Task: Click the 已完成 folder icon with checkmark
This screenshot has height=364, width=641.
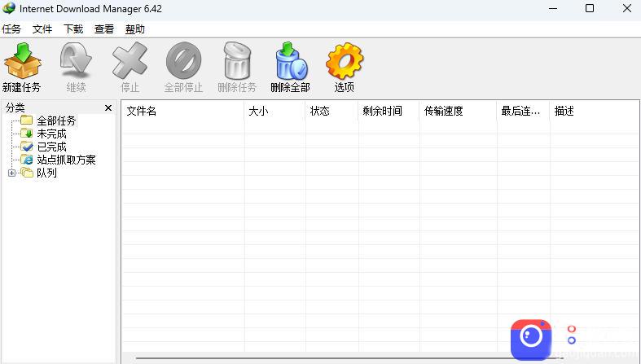Action: click(x=27, y=147)
